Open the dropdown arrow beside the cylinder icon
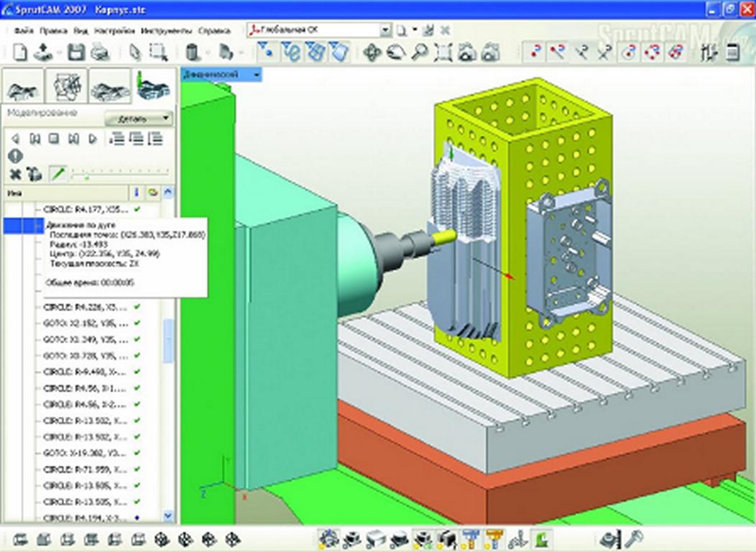Image resolution: width=756 pixels, height=552 pixels. 208,52
